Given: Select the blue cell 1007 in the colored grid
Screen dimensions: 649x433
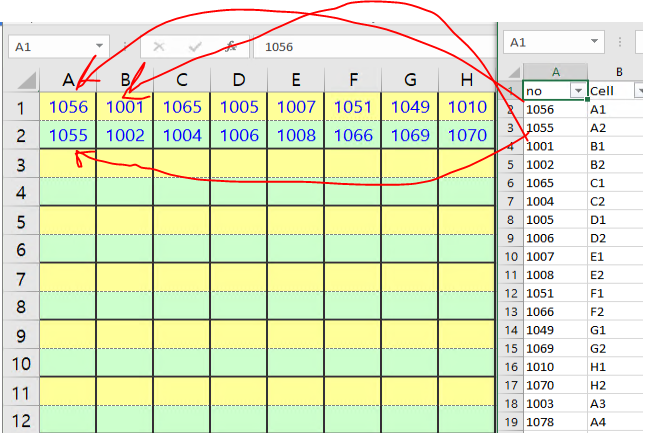Looking at the screenshot, I should [x=296, y=107].
